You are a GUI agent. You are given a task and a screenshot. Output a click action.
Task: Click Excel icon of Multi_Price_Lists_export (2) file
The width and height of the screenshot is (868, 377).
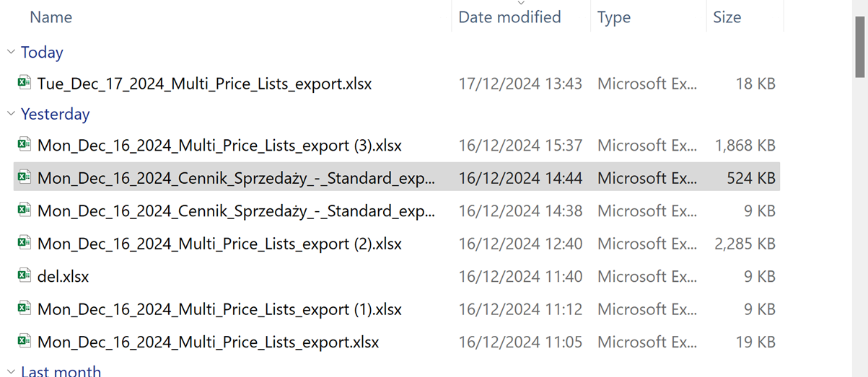[25, 243]
